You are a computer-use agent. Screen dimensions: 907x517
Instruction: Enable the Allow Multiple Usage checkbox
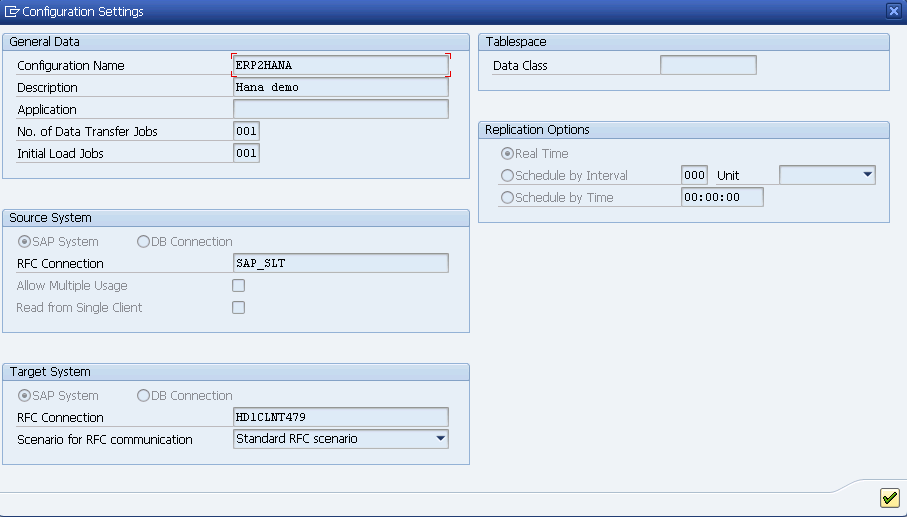[238, 286]
